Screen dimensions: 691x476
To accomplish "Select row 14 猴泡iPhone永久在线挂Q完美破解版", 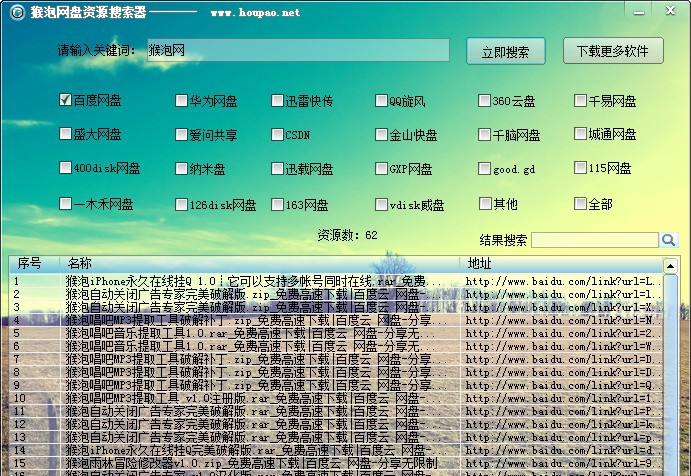I will (x=336, y=450).
